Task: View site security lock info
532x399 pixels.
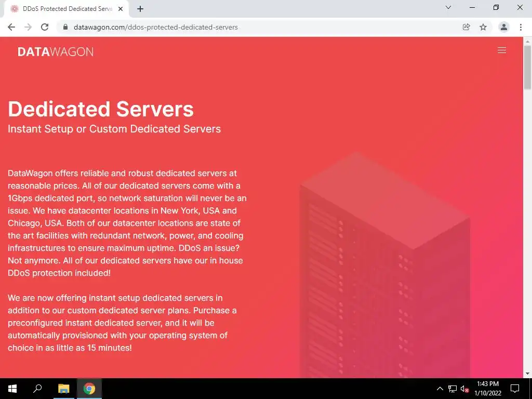Action: (65, 27)
